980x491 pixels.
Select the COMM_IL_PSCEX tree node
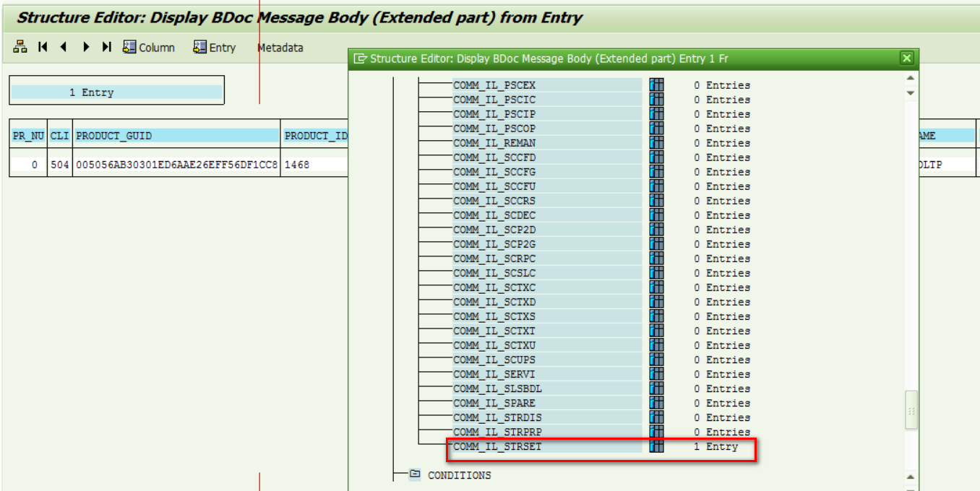coord(547,85)
